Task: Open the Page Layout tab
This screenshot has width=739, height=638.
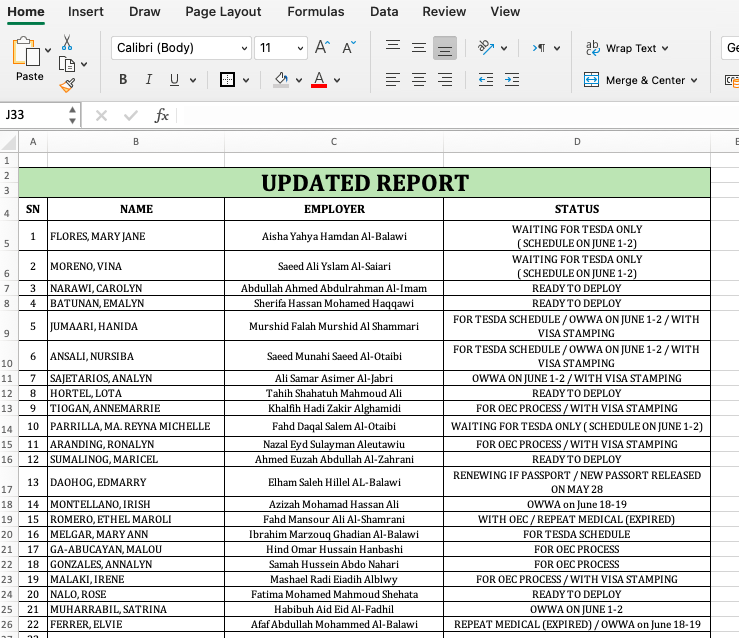Action: click(223, 12)
